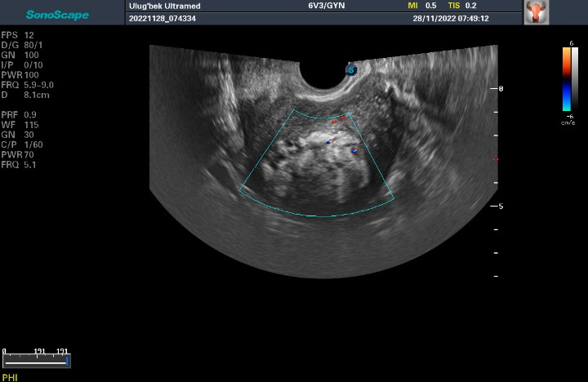Viewport: 588px width, 382px height.
Task: Click the SonoScape logo
Action: coord(52,15)
